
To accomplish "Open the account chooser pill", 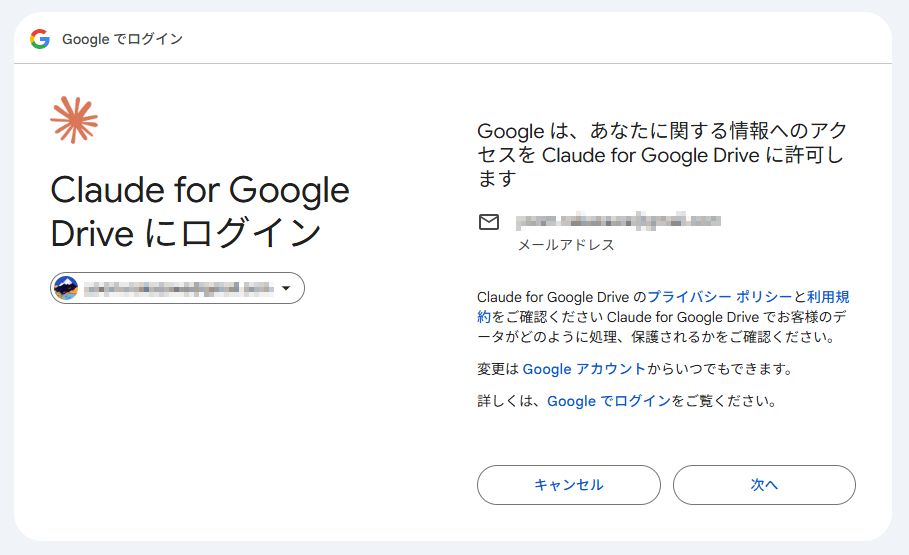I will coord(177,288).
